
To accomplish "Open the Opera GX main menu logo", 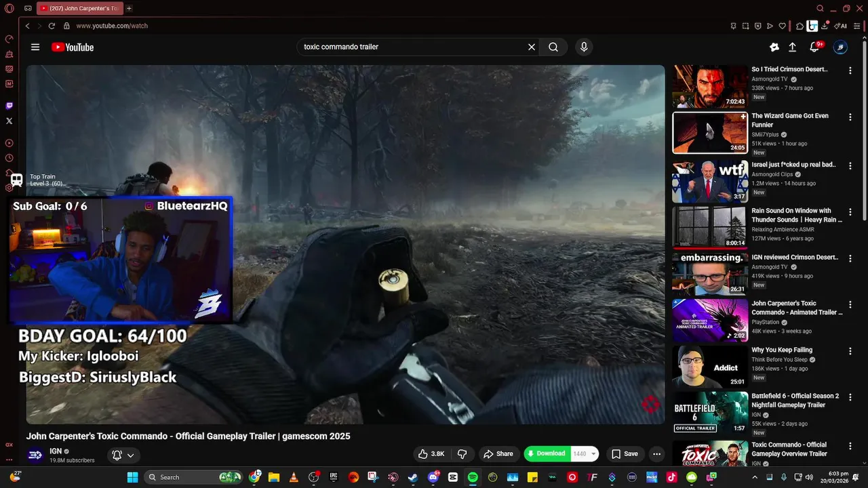I will coord(9,8).
